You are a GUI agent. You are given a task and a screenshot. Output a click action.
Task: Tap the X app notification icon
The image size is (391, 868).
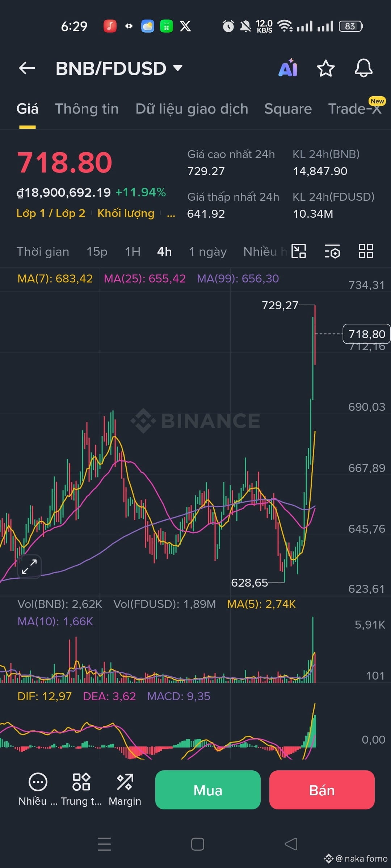click(x=185, y=26)
